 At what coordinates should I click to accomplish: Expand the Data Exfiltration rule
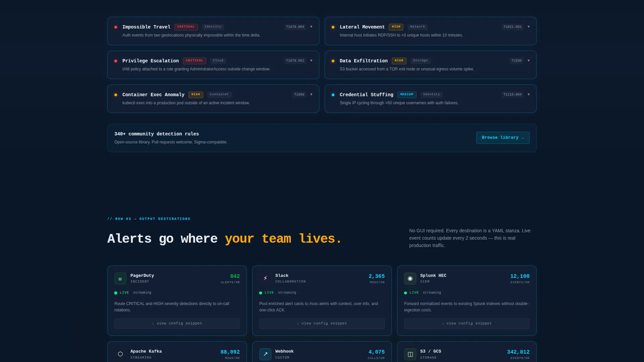(529, 61)
